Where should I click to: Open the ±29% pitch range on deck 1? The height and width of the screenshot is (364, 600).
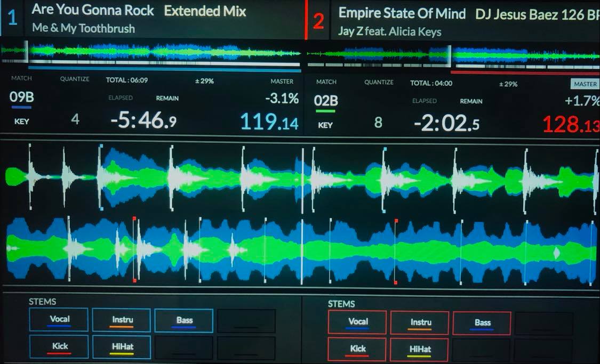pos(204,81)
